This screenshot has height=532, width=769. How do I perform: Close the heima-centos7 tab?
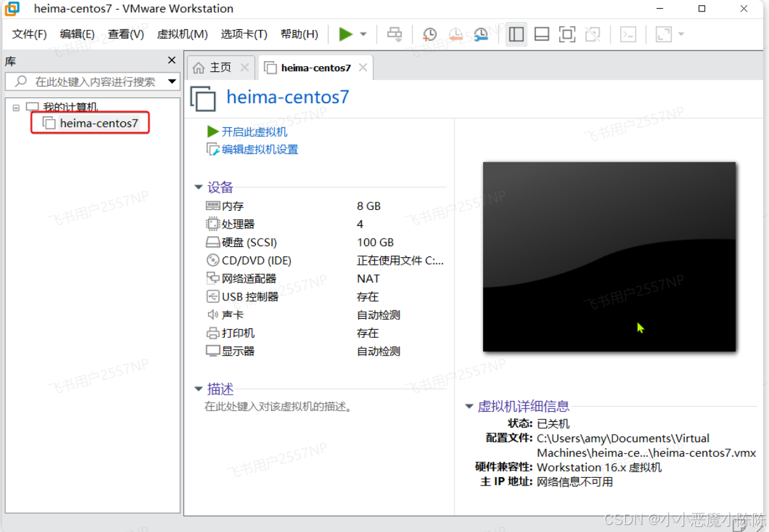coord(363,67)
